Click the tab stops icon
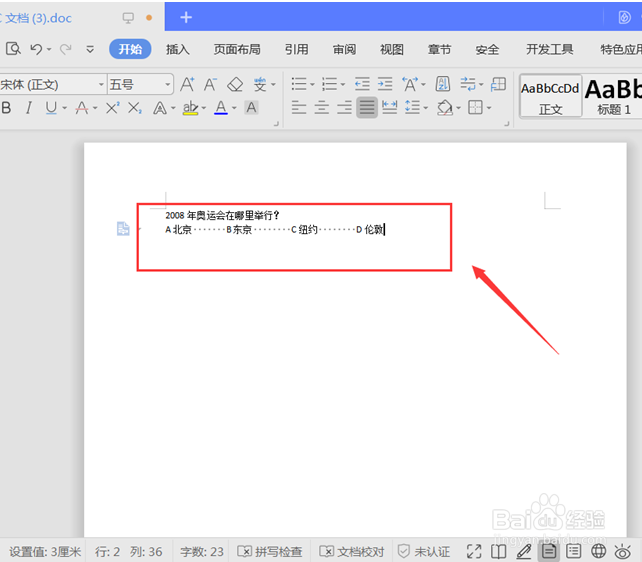The width and height of the screenshot is (642, 562). pyautogui.click(x=498, y=84)
